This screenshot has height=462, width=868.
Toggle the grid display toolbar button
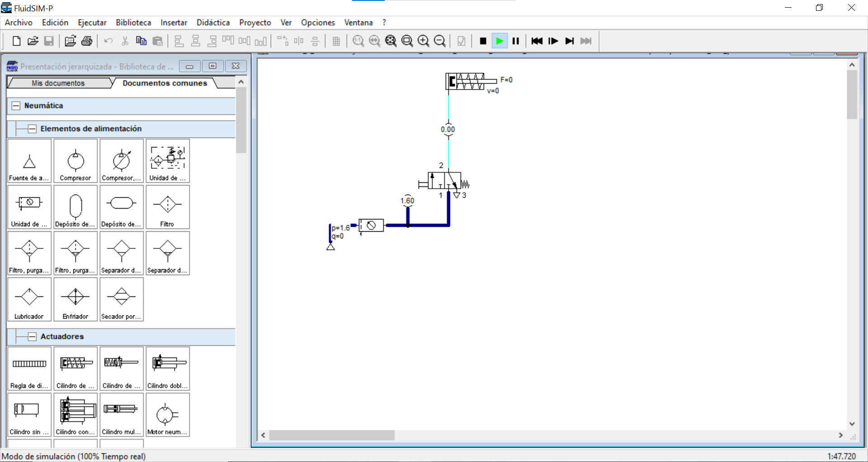click(336, 41)
